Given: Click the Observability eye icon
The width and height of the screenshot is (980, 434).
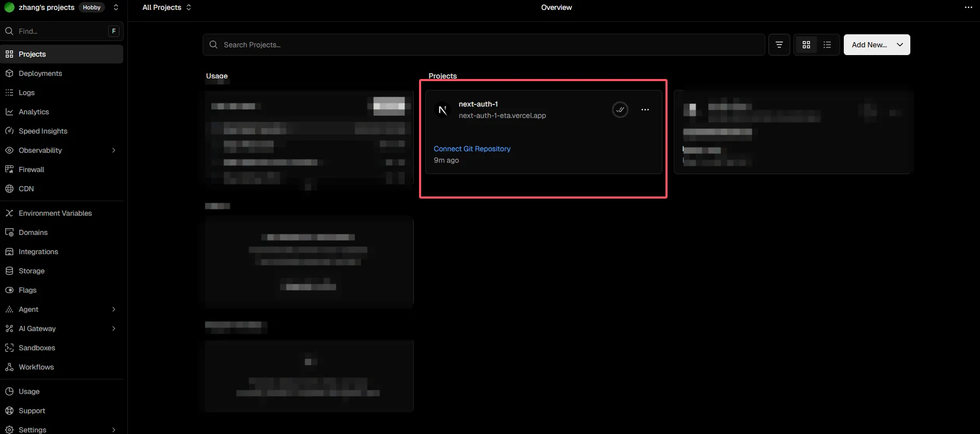Looking at the screenshot, I should (x=9, y=150).
